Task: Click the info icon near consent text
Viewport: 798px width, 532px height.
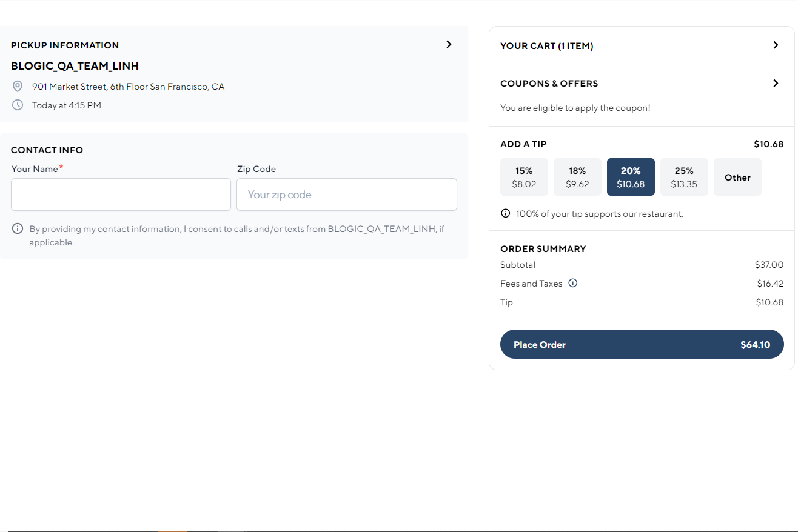Action: pyautogui.click(x=17, y=228)
